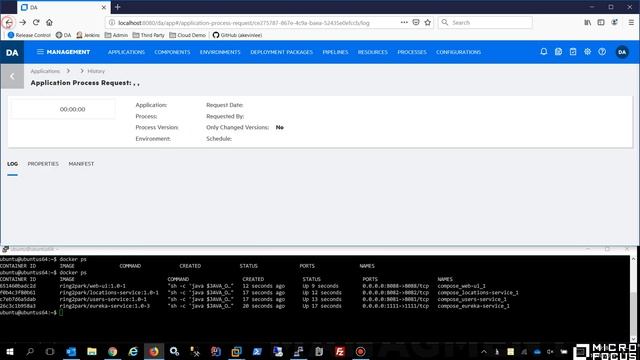
Task: Go to the browser Home page
Action: (49, 22)
